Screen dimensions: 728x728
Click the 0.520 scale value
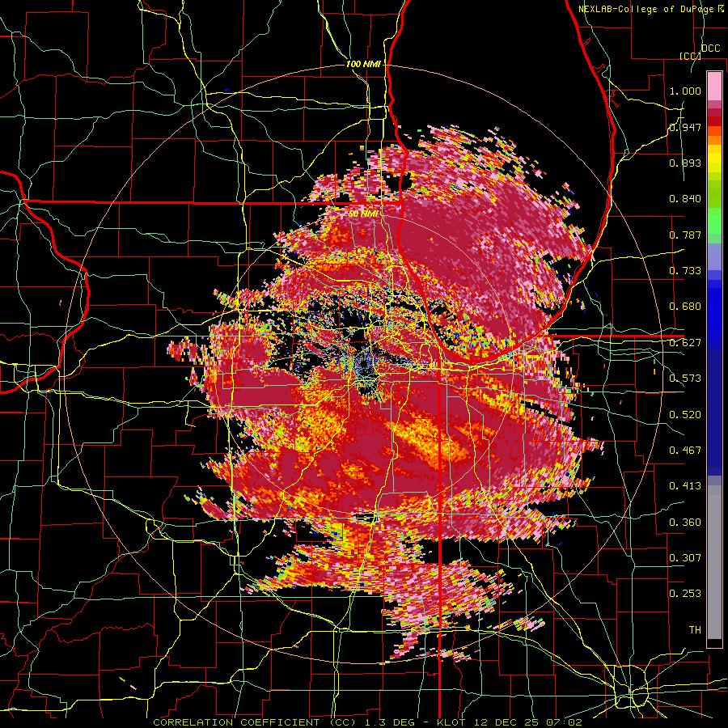[685, 415]
